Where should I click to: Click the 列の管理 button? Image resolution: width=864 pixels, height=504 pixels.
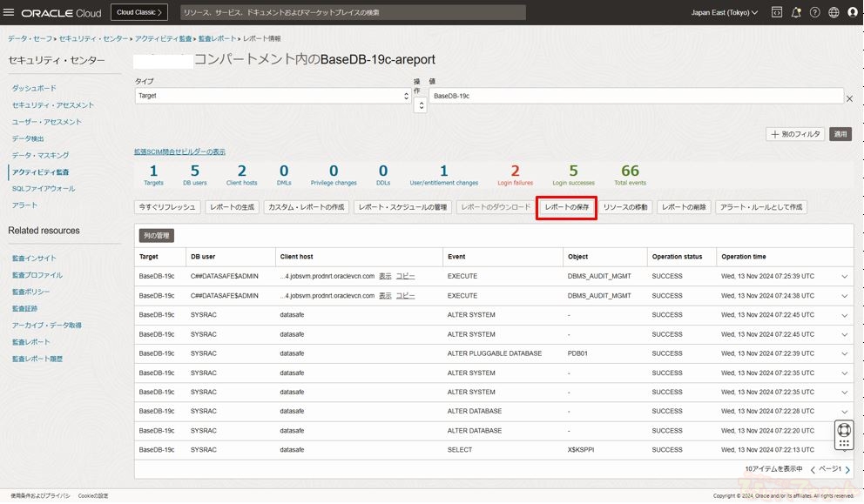pyautogui.click(x=157, y=236)
